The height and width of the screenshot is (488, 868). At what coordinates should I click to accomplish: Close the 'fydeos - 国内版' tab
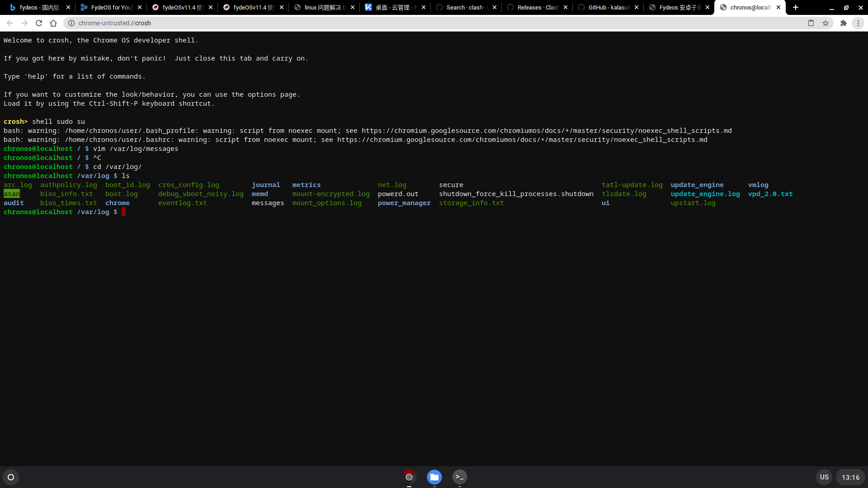click(x=68, y=7)
